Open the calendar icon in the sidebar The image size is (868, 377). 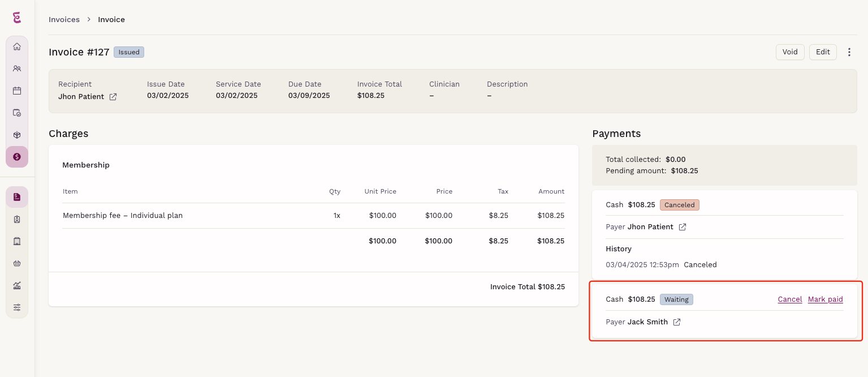(x=17, y=91)
